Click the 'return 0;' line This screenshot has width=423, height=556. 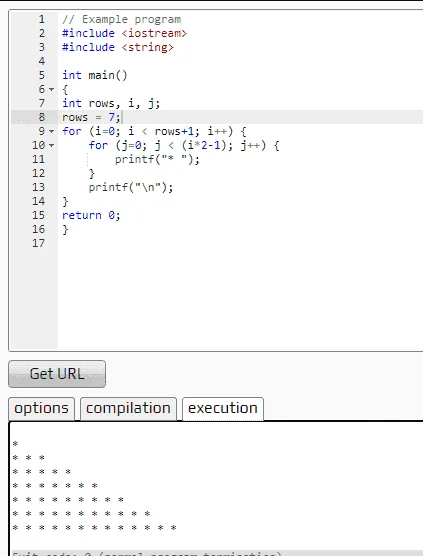pyautogui.click(x=91, y=215)
